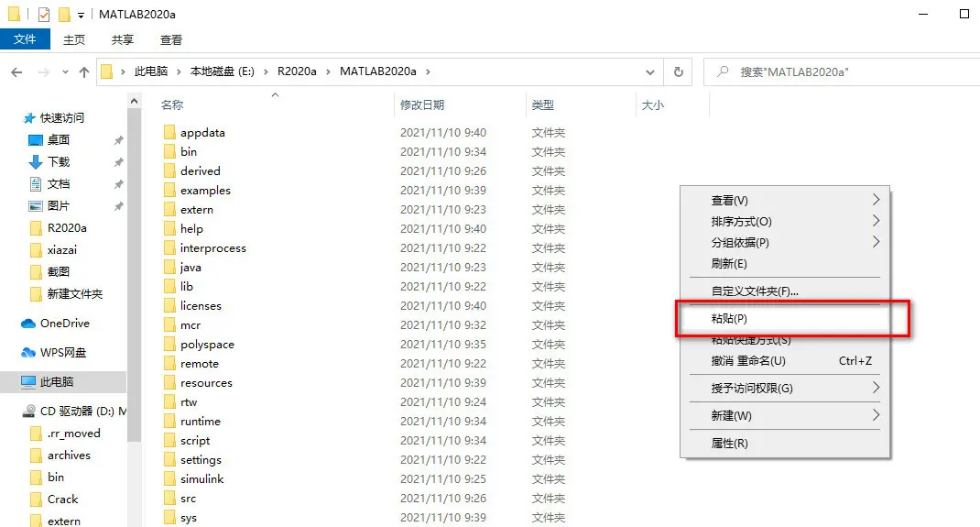Open 文档 in the navigation pane
The image size is (980, 527).
pyautogui.click(x=58, y=184)
